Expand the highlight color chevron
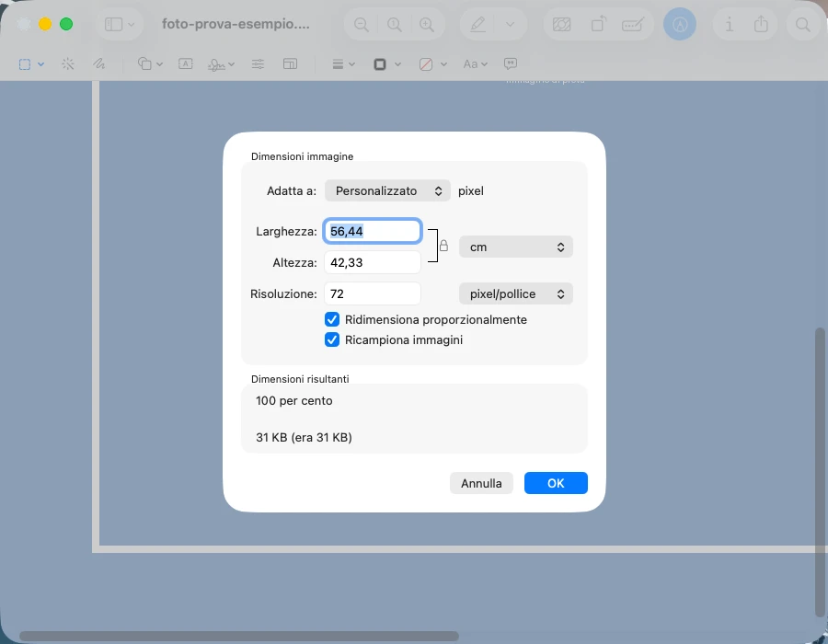The image size is (828, 644). [510, 24]
